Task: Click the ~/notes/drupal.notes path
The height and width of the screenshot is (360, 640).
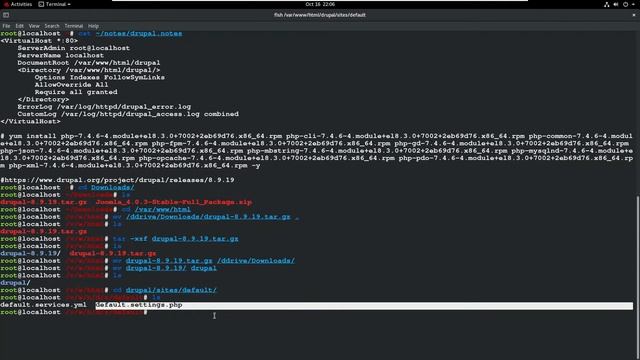Action: [139, 33]
